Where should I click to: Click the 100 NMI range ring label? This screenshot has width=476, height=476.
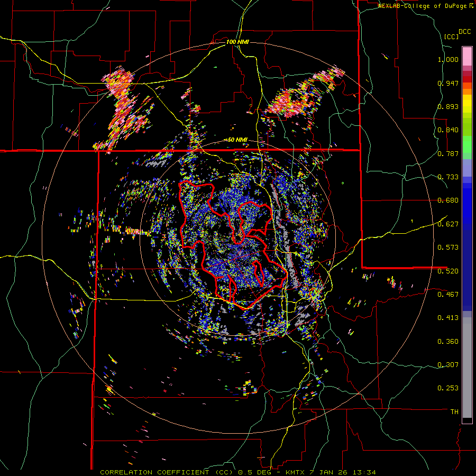[x=237, y=42]
